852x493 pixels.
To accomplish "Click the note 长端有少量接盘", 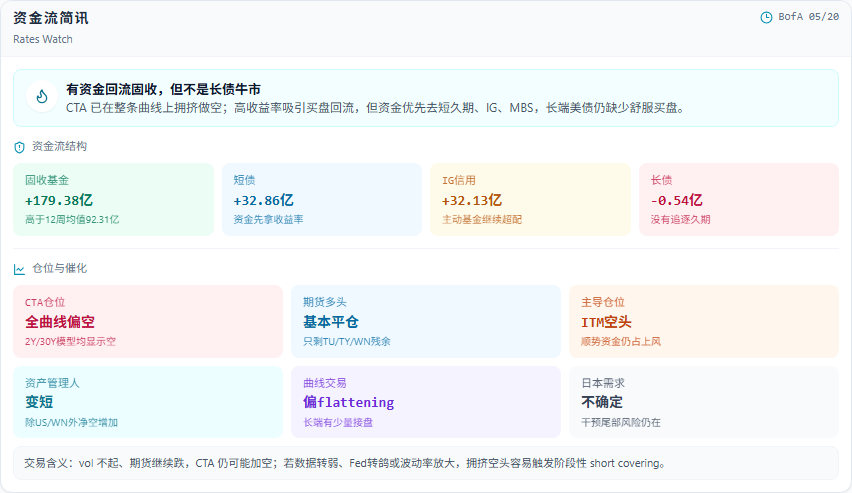I will pyautogui.click(x=338, y=422).
